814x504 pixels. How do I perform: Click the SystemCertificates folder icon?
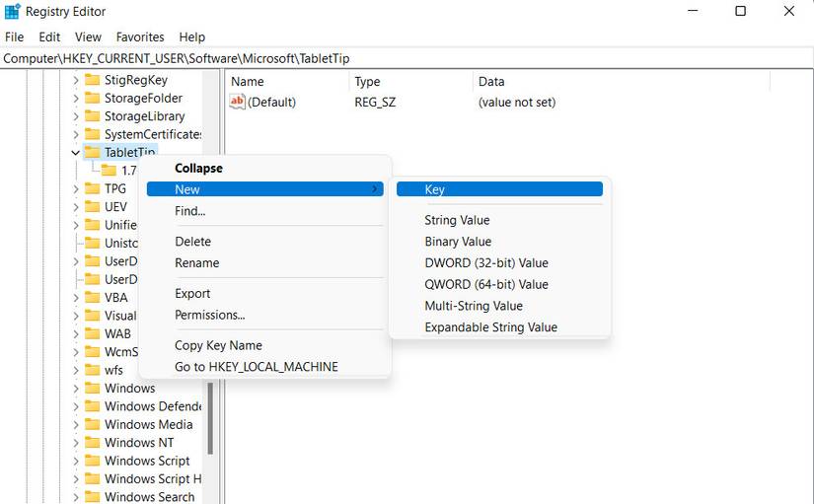(x=92, y=134)
